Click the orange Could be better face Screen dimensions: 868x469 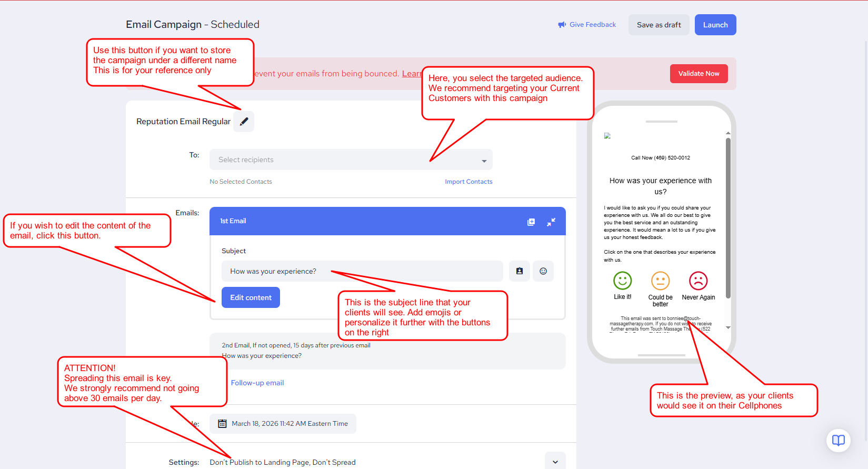(x=660, y=281)
